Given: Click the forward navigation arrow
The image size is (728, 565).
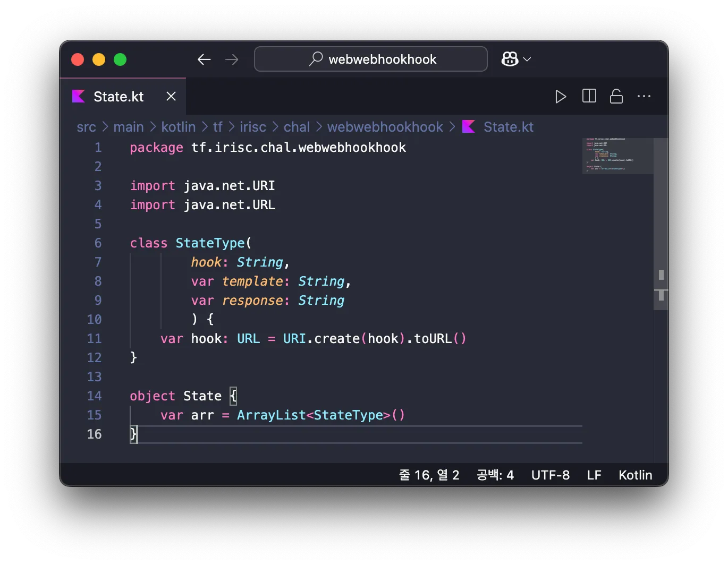Looking at the screenshot, I should point(232,59).
